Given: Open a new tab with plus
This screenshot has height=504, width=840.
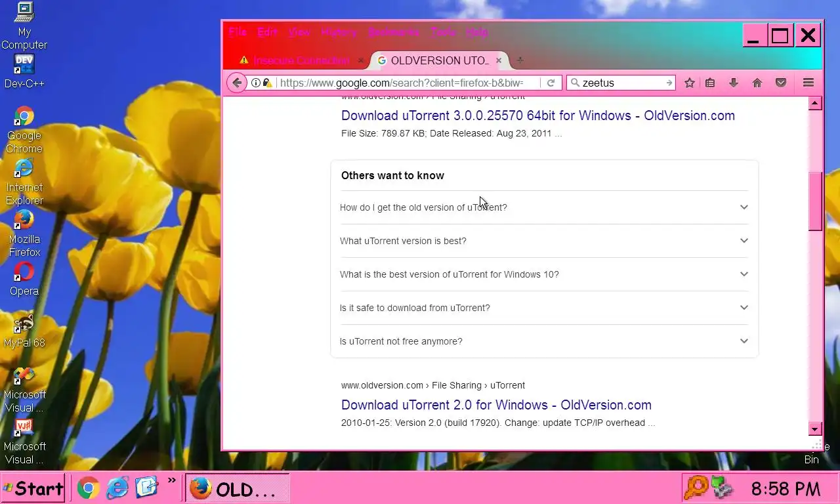Looking at the screenshot, I should [x=520, y=60].
